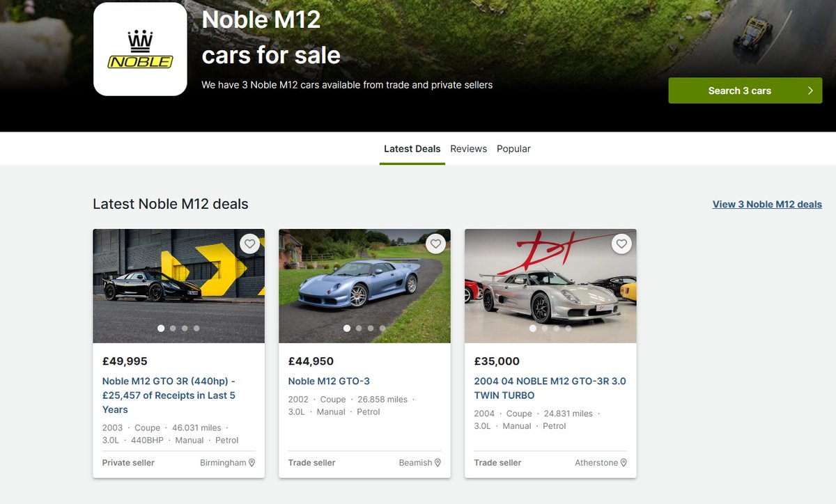
Task: Click the 46.031 miles spec
Action: pyautogui.click(x=196, y=427)
